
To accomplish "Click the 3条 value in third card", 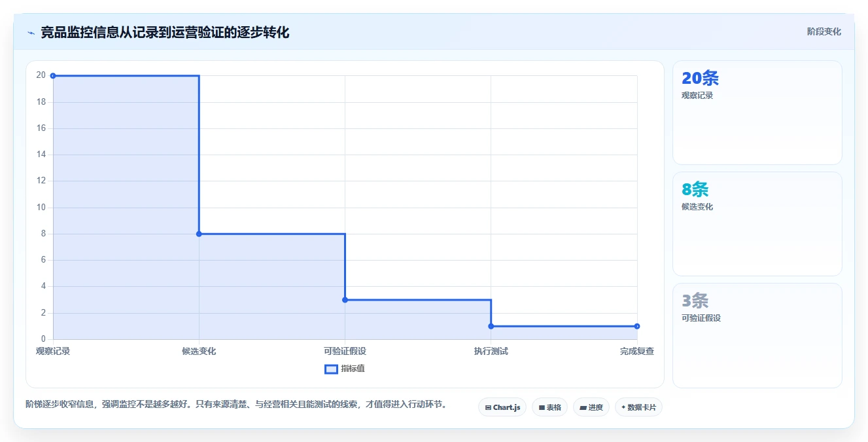I will click(695, 301).
